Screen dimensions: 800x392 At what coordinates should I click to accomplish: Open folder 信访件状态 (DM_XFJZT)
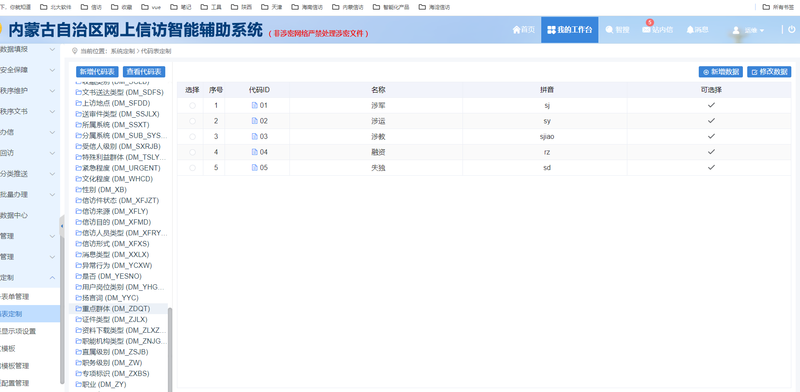click(117, 201)
